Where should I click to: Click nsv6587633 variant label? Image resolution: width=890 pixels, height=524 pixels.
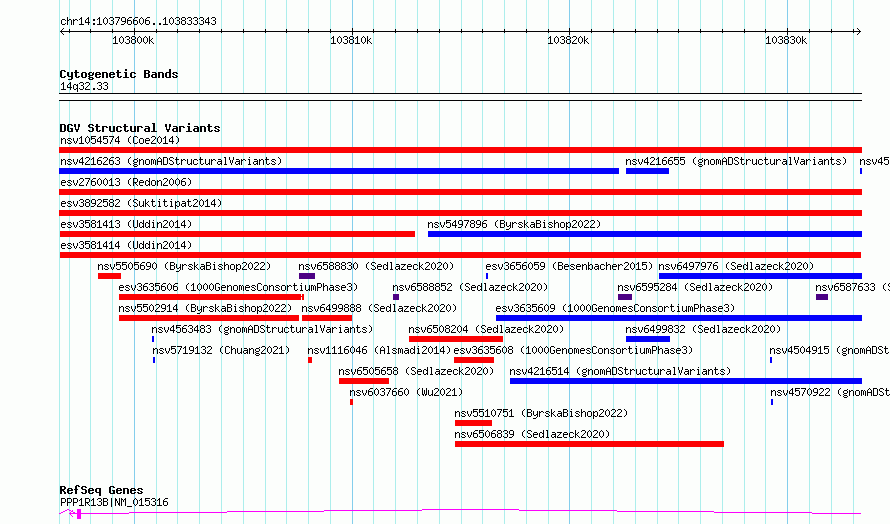click(852, 287)
